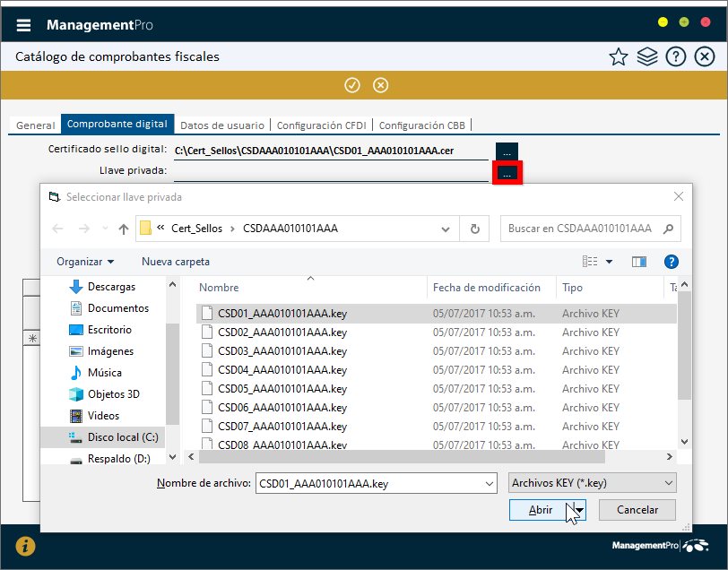Viewport: 728px width, 570px height.
Task: Click the Cancelar button
Action: coord(637,510)
